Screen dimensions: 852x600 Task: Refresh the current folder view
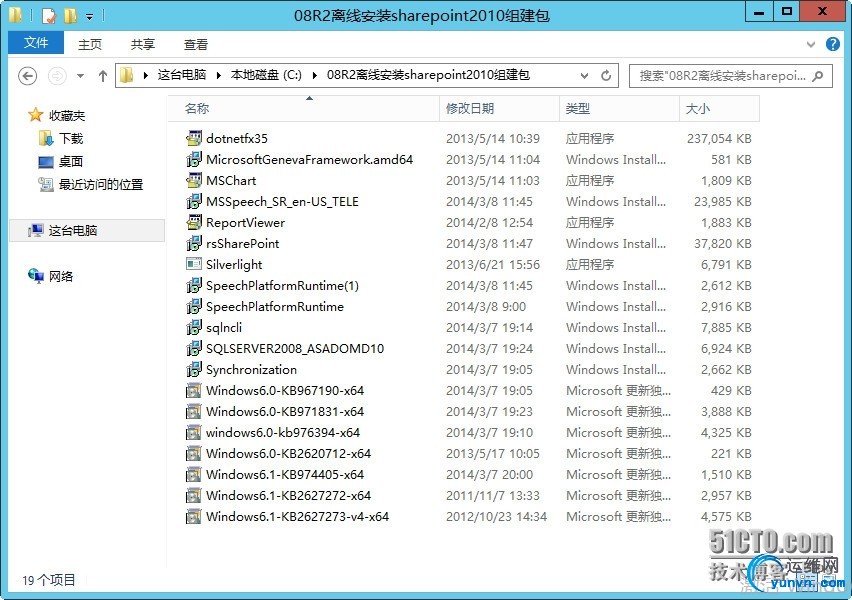point(606,76)
